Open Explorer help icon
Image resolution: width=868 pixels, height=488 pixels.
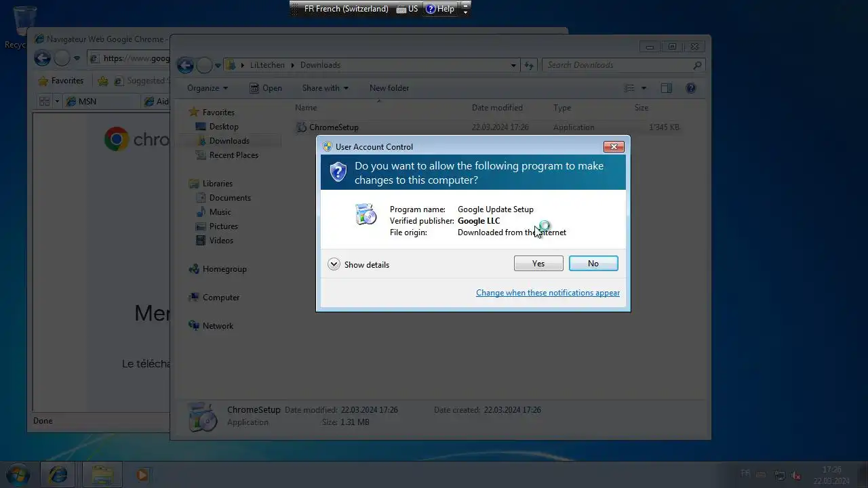pyautogui.click(x=691, y=88)
